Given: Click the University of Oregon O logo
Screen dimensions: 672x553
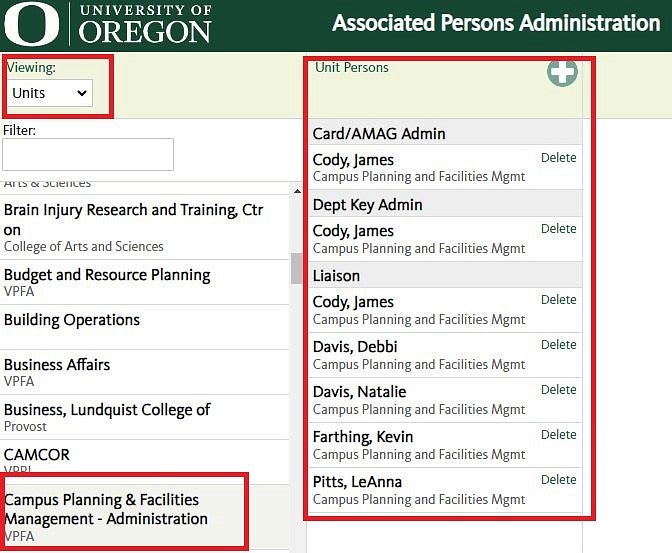Looking at the screenshot, I should click(x=32, y=24).
